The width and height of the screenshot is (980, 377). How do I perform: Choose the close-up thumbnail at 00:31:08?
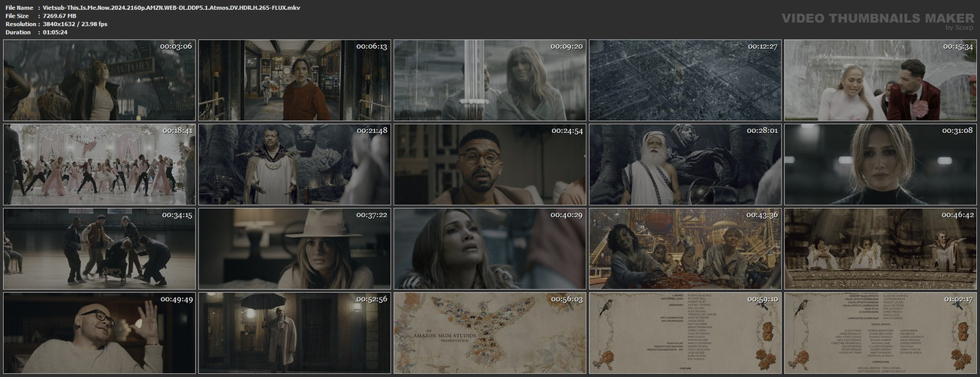[880, 164]
